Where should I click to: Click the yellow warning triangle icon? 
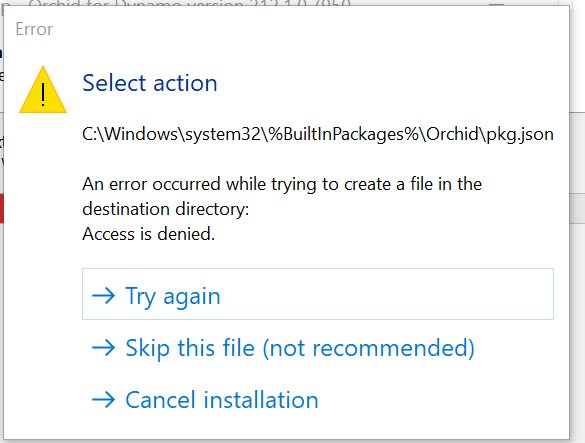tap(43, 90)
